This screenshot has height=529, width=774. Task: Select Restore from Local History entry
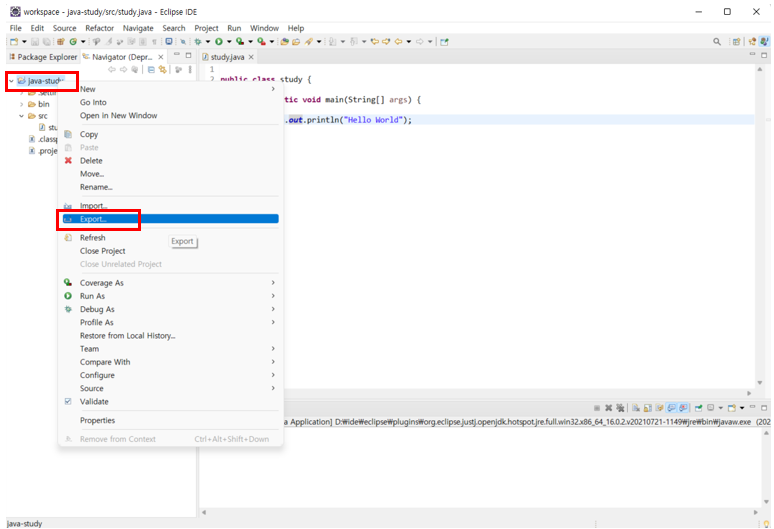(168, 336)
